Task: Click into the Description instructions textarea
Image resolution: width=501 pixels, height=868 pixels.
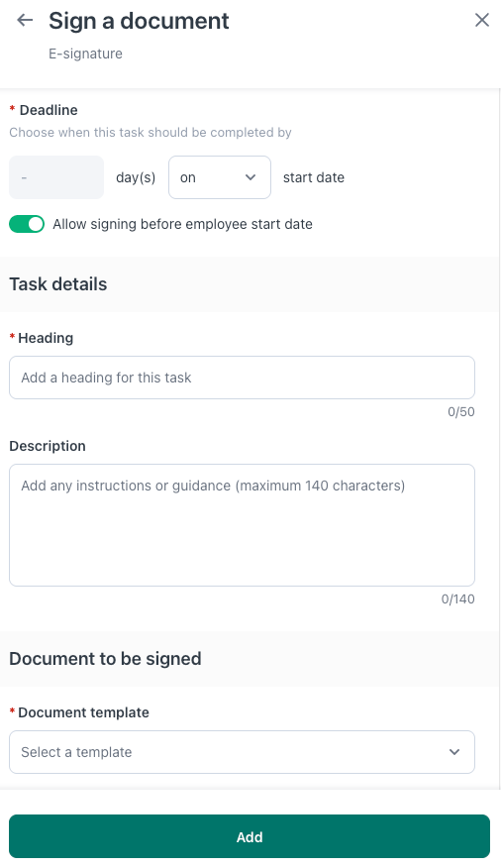Action: coord(242,525)
